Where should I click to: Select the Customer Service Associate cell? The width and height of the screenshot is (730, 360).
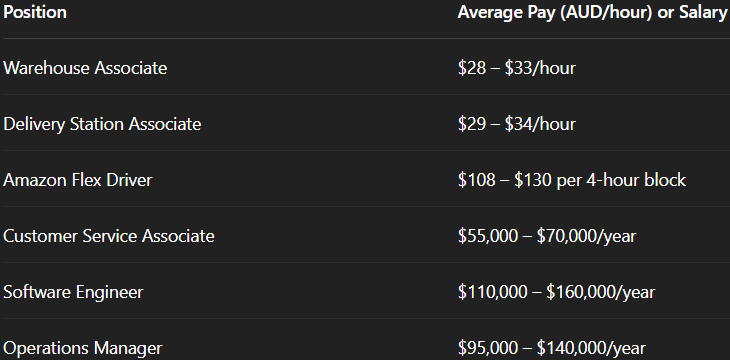109,236
